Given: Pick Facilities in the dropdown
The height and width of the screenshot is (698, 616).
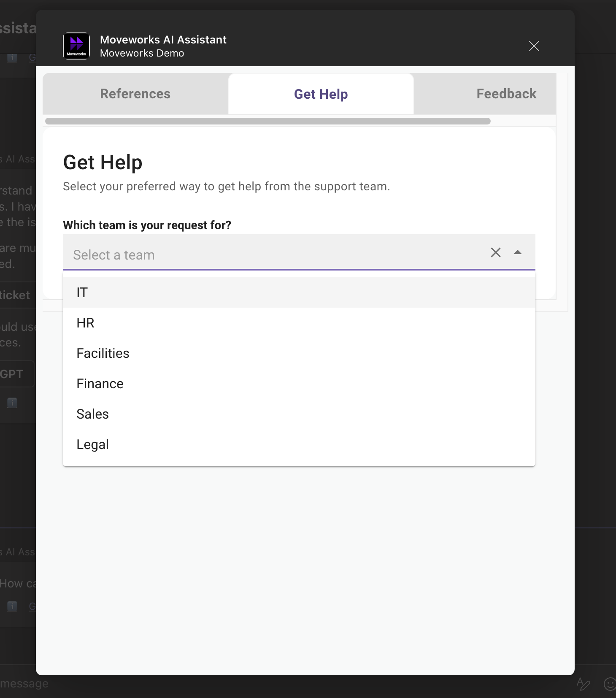Looking at the screenshot, I should [299, 353].
